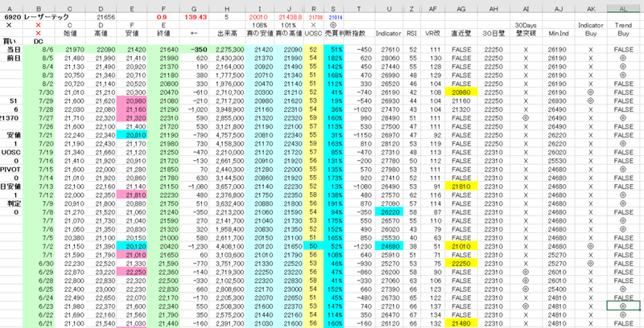Click the 191% cell in column S
Viewport: 644px width, 328px height.
point(333,203)
